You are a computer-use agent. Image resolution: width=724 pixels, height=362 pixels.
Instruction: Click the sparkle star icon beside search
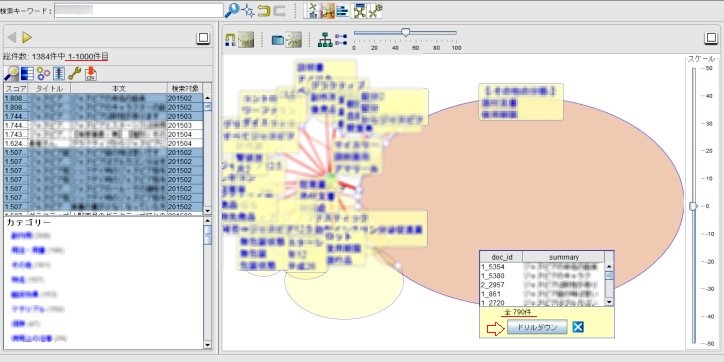point(248,10)
